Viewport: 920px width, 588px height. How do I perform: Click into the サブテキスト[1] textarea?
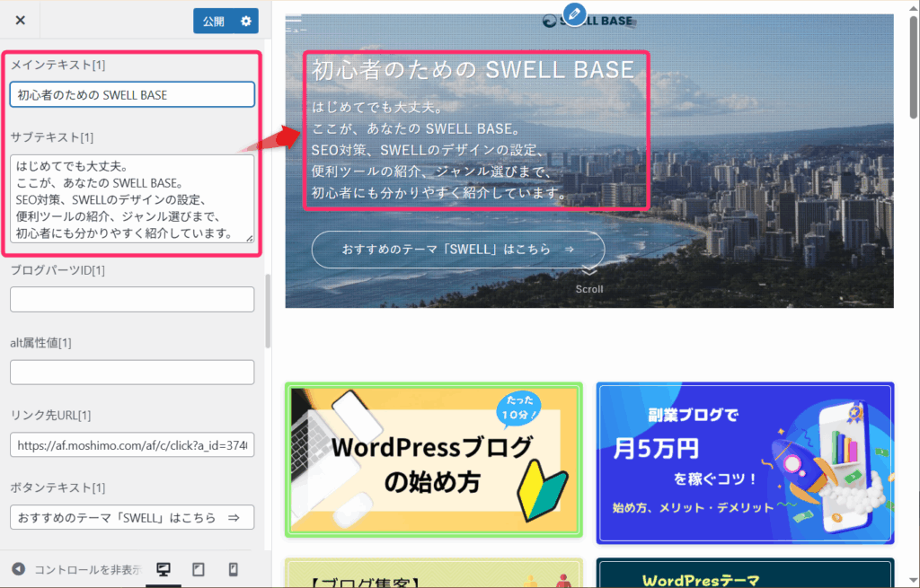pos(132,198)
